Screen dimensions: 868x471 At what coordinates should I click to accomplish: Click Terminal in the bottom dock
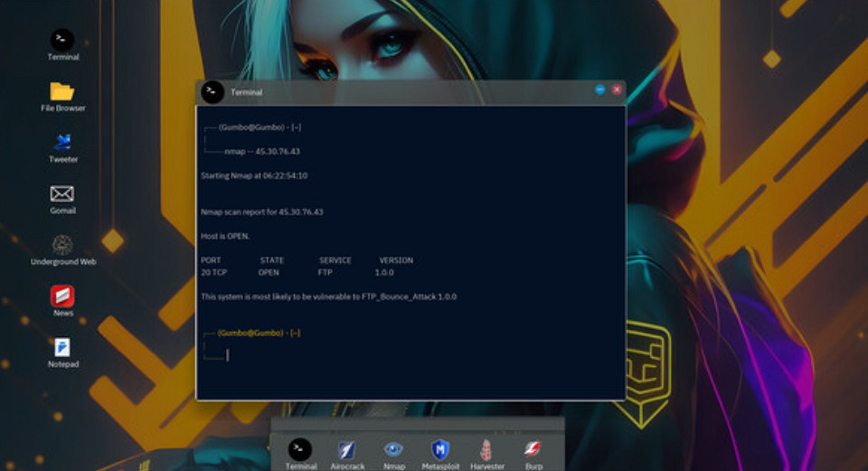point(300,449)
